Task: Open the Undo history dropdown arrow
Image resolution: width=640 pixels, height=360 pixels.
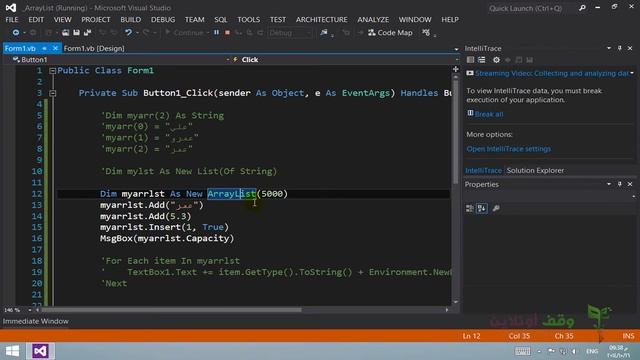Action: (137, 33)
